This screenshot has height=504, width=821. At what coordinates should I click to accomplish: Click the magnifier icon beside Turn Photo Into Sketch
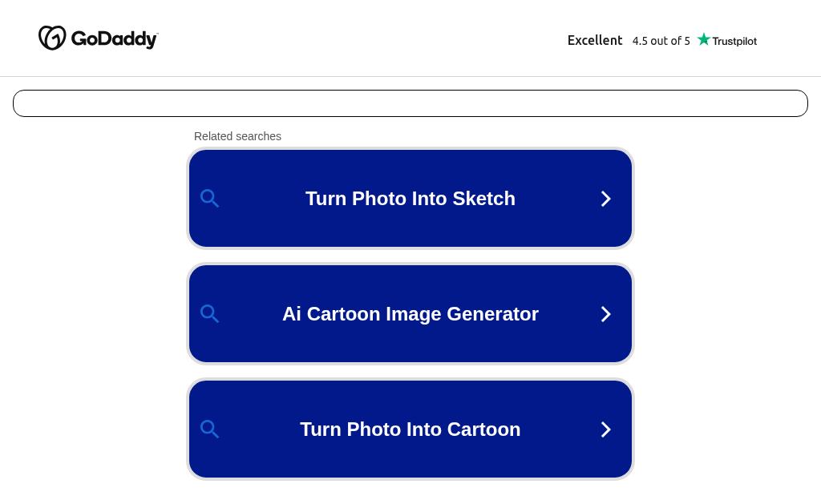coord(209,199)
